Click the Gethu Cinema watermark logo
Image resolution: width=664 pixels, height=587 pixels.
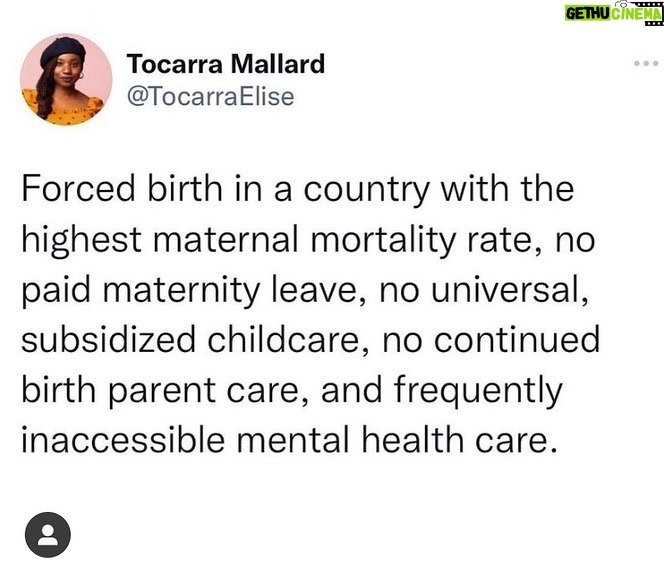coord(614,13)
